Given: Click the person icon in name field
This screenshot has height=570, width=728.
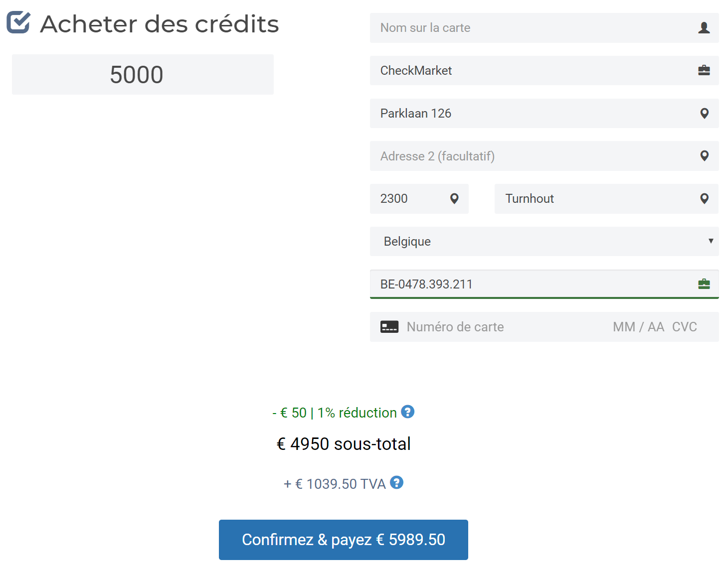Looking at the screenshot, I should (x=704, y=28).
